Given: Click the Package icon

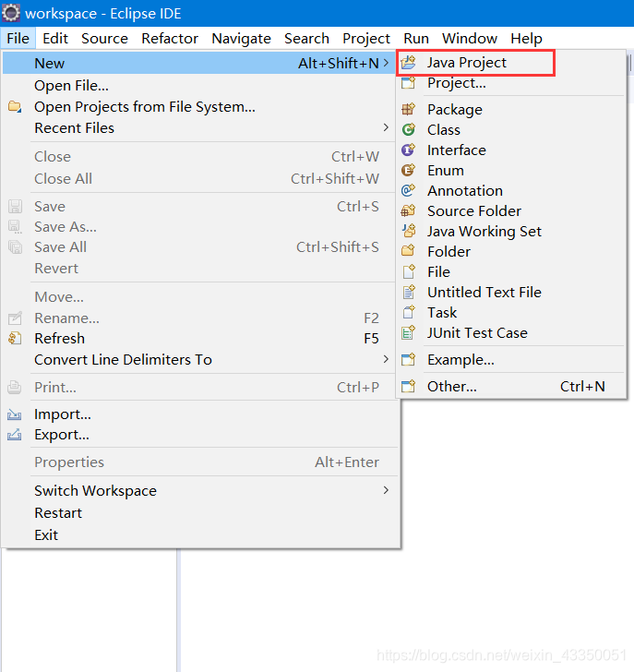Looking at the screenshot, I should pyautogui.click(x=408, y=109).
